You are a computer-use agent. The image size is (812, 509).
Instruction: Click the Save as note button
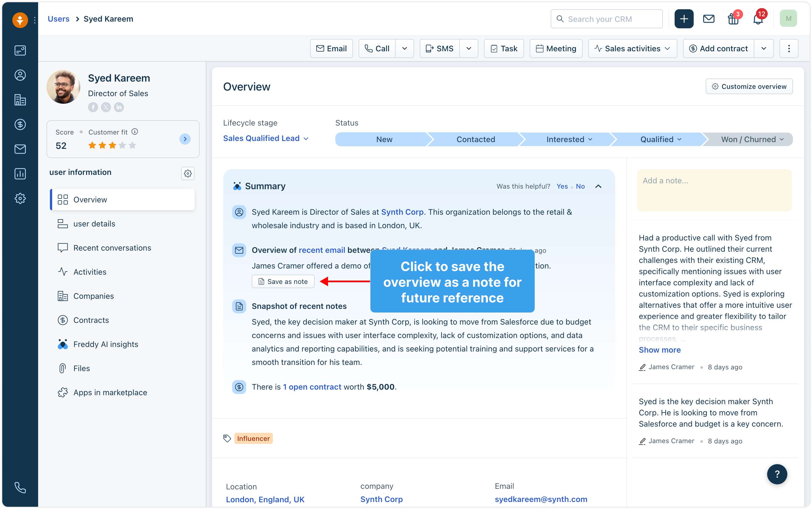283,281
